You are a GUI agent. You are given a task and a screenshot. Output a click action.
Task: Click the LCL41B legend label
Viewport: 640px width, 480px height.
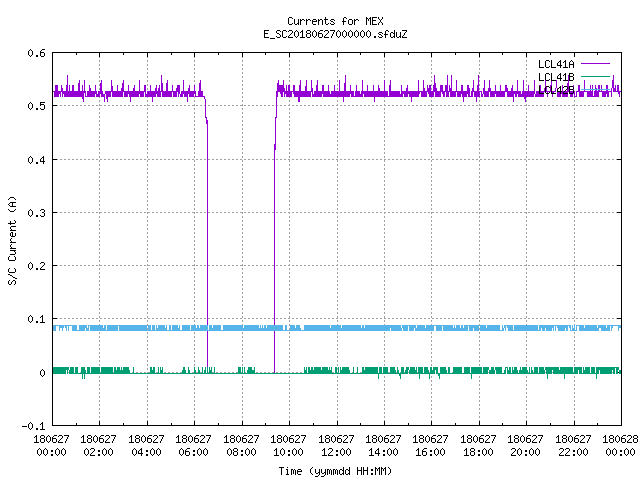pos(556,77)
